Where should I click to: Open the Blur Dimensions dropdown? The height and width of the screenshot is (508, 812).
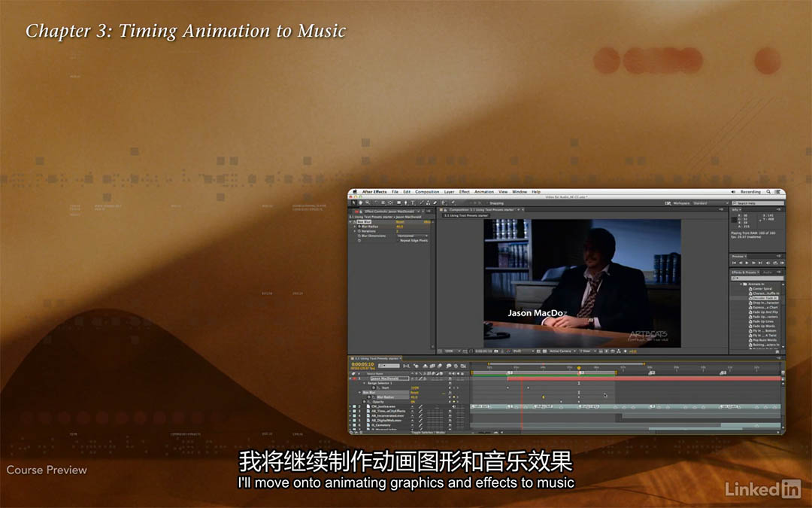tap(413, 236)
